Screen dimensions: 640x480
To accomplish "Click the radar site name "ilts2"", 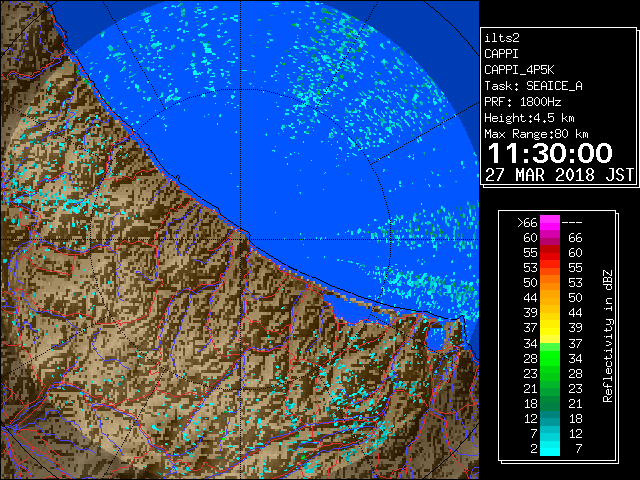I will (x=502, y=38).
